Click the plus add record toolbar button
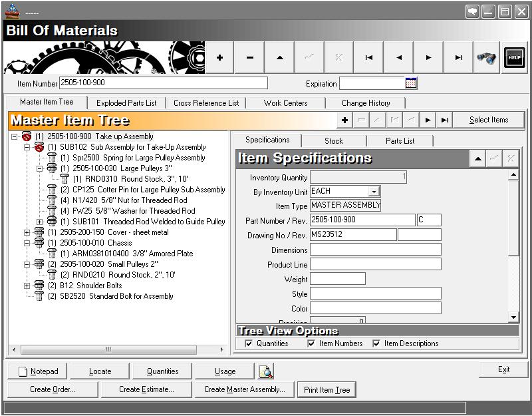Viewport: 532px width, 416px height. click(219, 58)
